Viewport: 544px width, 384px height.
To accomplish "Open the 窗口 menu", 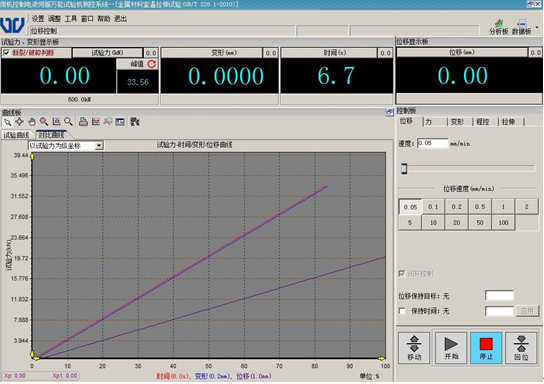I will coord(87,19).
